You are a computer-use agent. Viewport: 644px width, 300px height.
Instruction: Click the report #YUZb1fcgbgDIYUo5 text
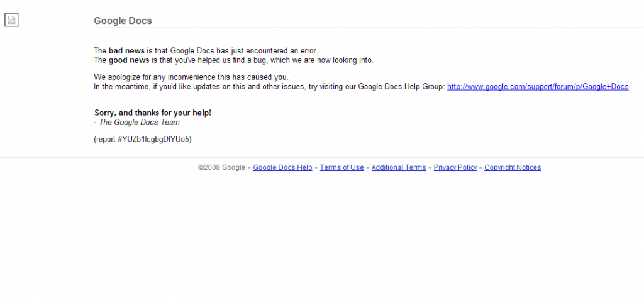pos(143,139)
